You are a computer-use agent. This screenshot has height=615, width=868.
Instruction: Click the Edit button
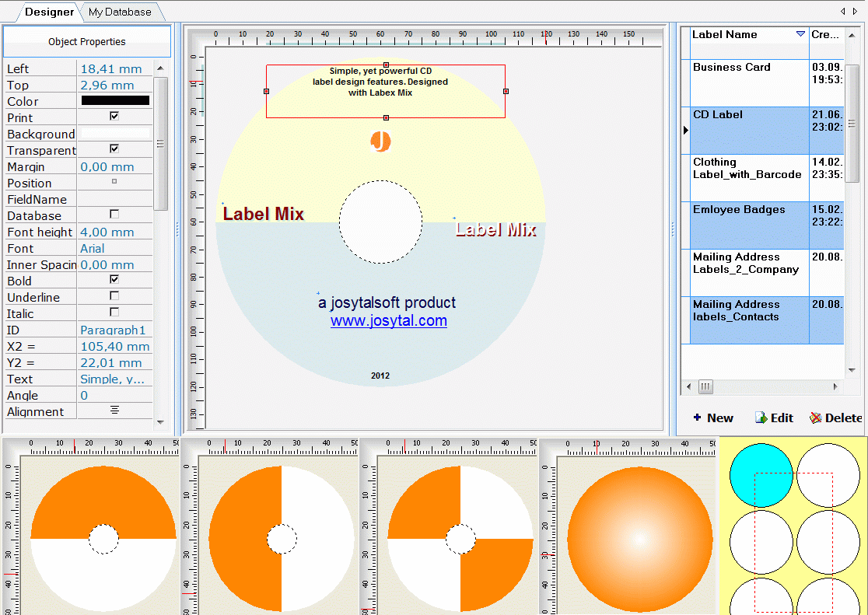pyautogui.click(x=775, y=418)
